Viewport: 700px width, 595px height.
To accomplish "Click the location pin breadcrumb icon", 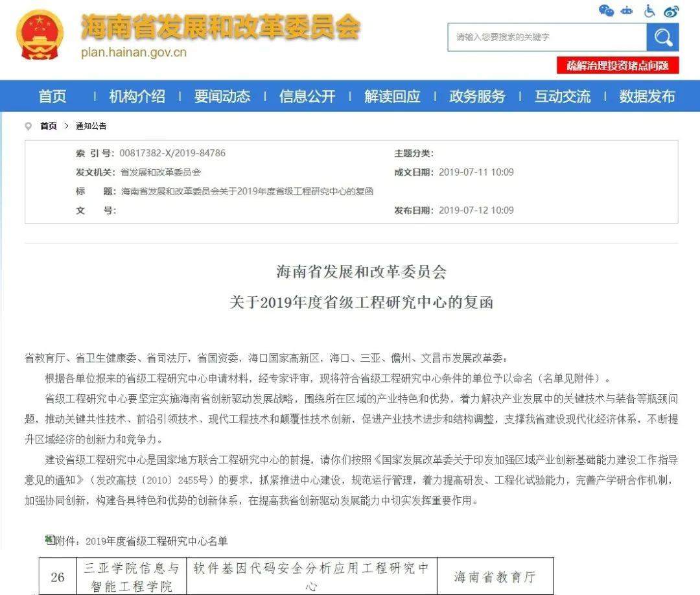I will [x=28, y=126].
